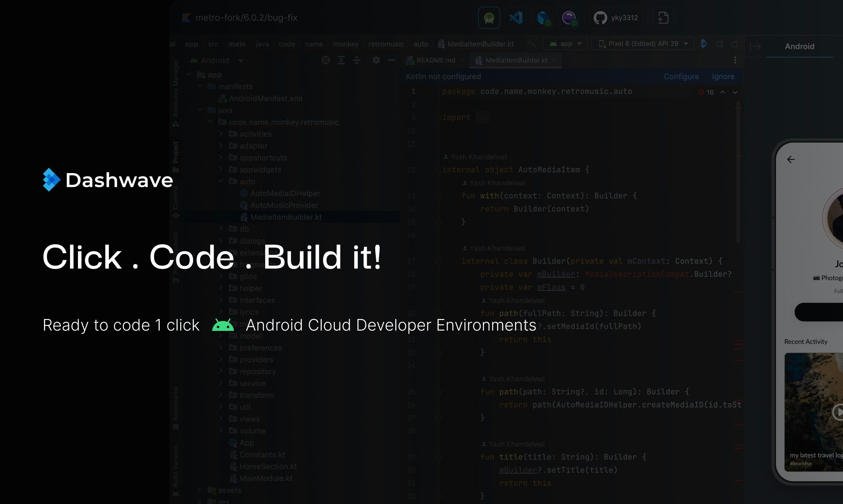The width and height of the screenshot is (843, 504).
Task: Click the Configure button for Kotlin
Action: [x=681, y=76]
